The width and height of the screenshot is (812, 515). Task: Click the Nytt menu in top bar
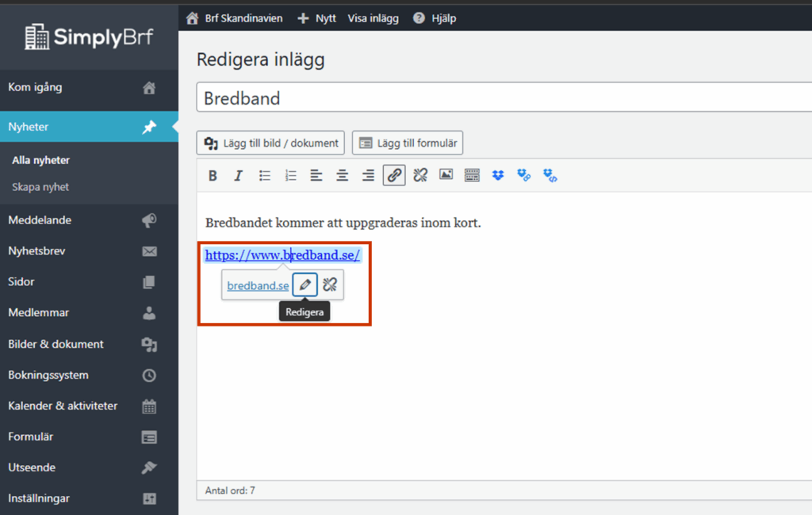click(317, 19)
